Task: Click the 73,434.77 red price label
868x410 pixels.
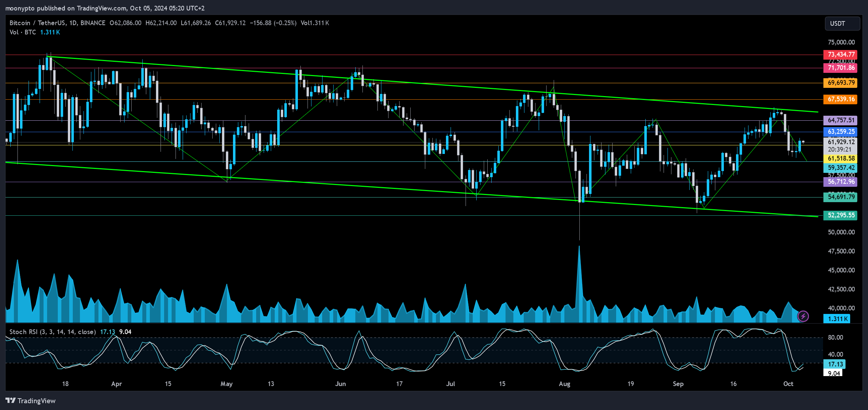Action: (841, 55)
